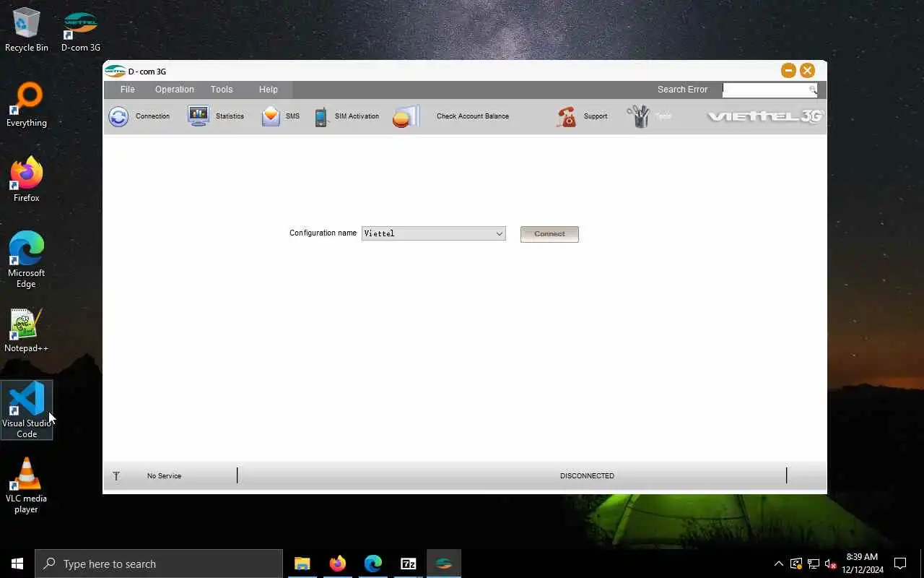Focus the Search Error input field
The width and height of the screenshot is (924, 578).
pos(766,90)
